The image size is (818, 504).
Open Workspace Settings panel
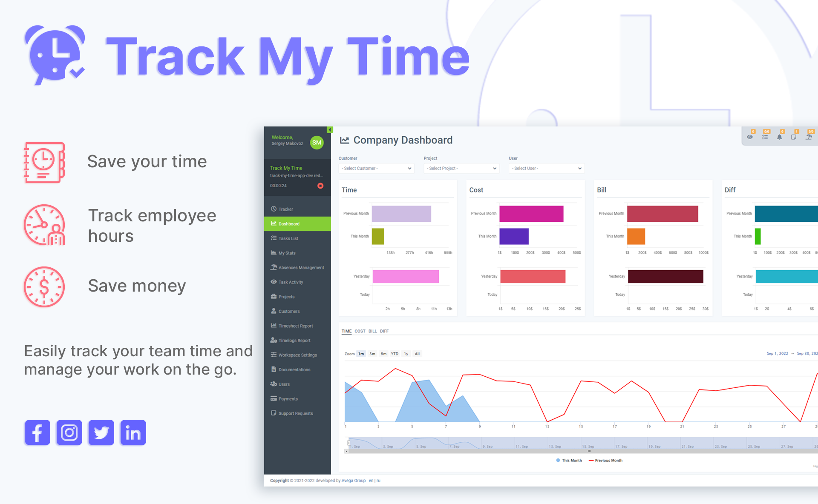click(x=297, y=355)
